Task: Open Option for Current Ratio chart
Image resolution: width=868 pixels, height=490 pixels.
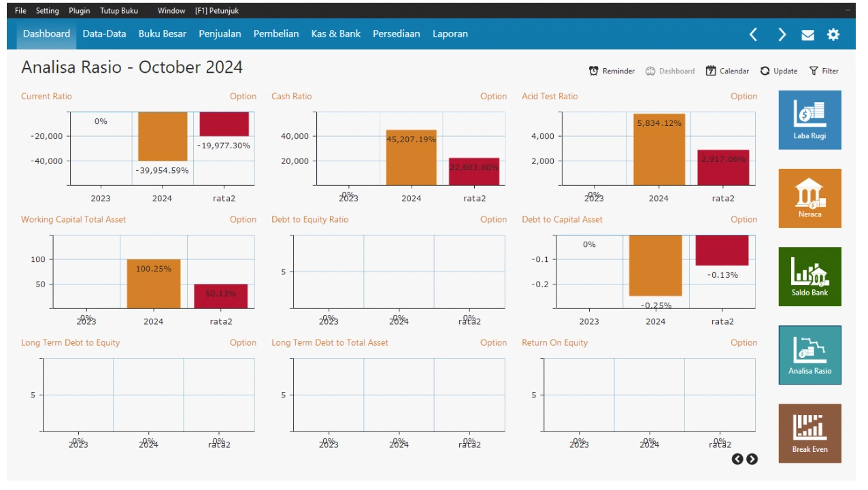Action: [x=243, y=97]
